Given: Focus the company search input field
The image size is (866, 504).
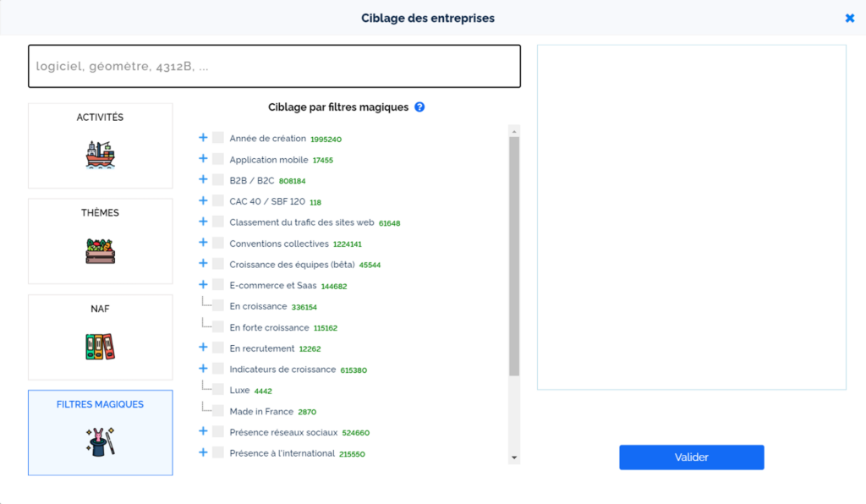Looking at the screenshot, I should pyautogui.click(x=274, y=66).
